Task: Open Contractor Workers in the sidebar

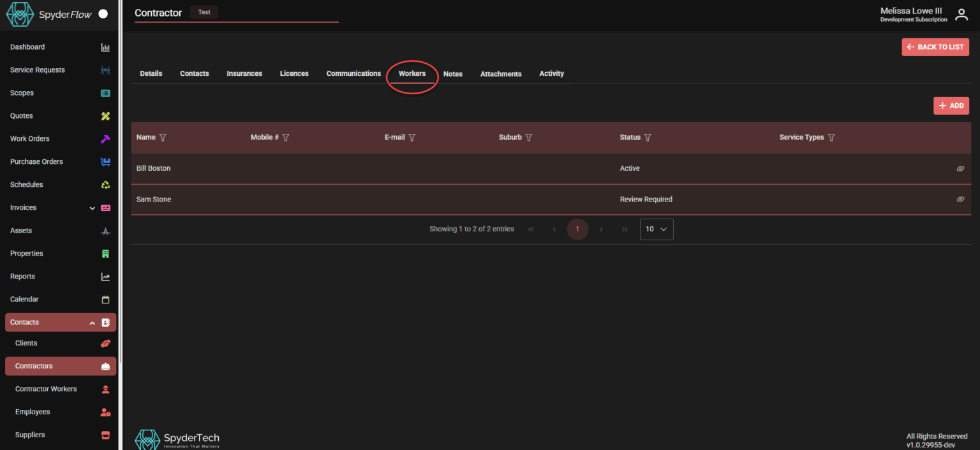Action: point(46,389)
